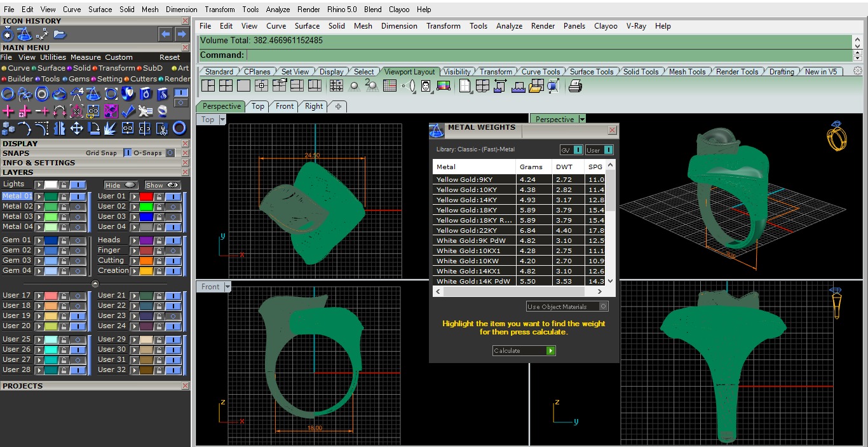Click the shaded sphere display icon

355,86
